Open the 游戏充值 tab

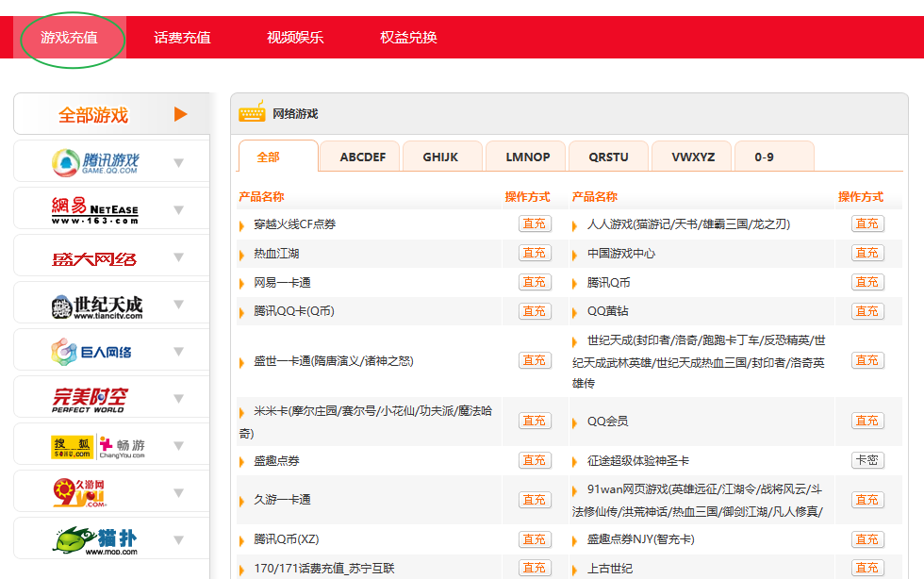(x=70, y=38)
